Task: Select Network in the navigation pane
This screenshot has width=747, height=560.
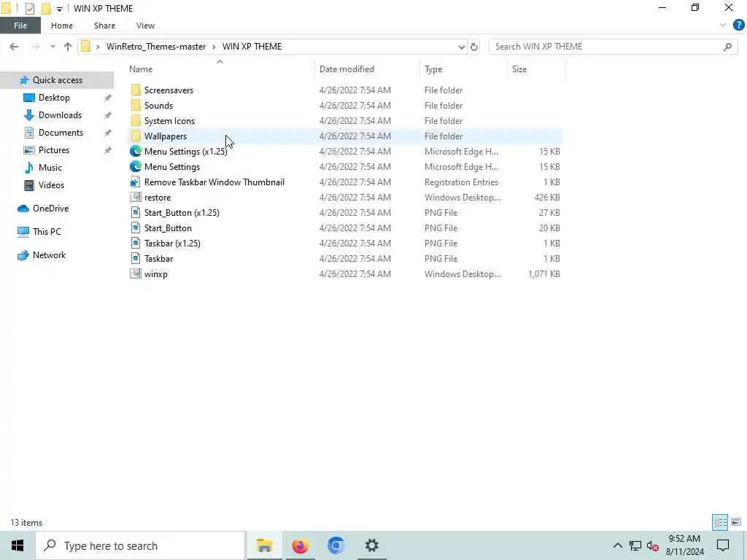Action: pyautogui.click(x=49, y=255)
